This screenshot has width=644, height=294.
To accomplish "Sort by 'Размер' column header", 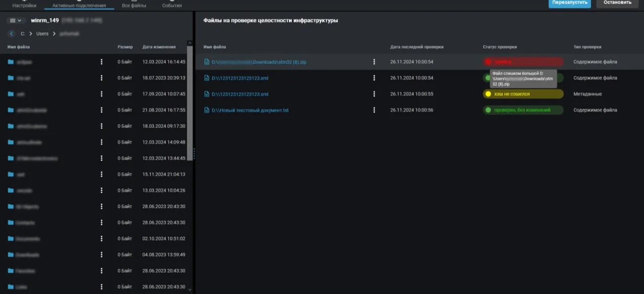I will 125,47.
